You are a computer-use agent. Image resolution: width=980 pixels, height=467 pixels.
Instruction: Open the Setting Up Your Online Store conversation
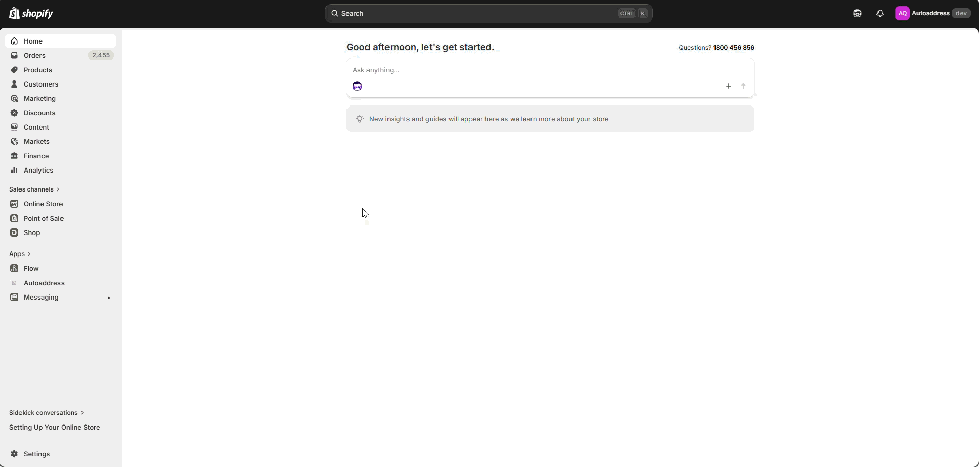(x=54, y=427)
